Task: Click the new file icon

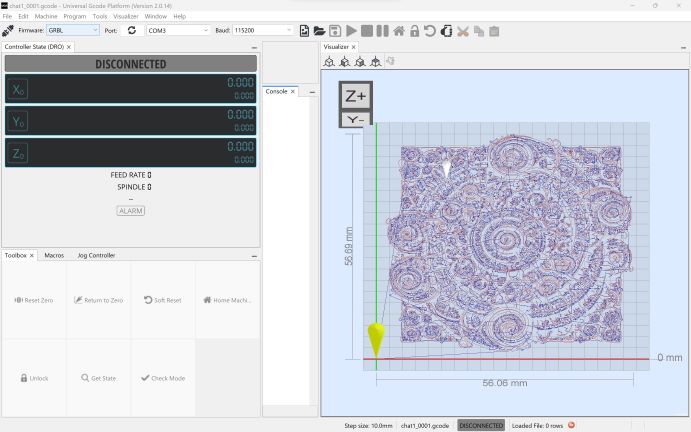Action: (304, 31)
